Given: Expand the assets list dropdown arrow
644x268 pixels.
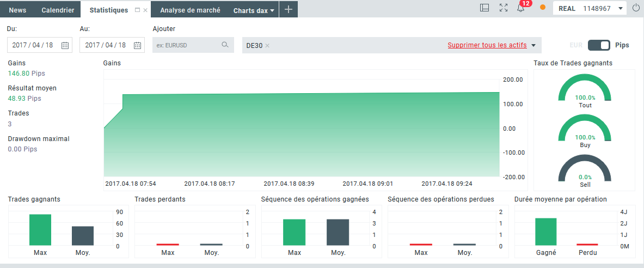Looking at the screenshot, I should coord(533,46).
